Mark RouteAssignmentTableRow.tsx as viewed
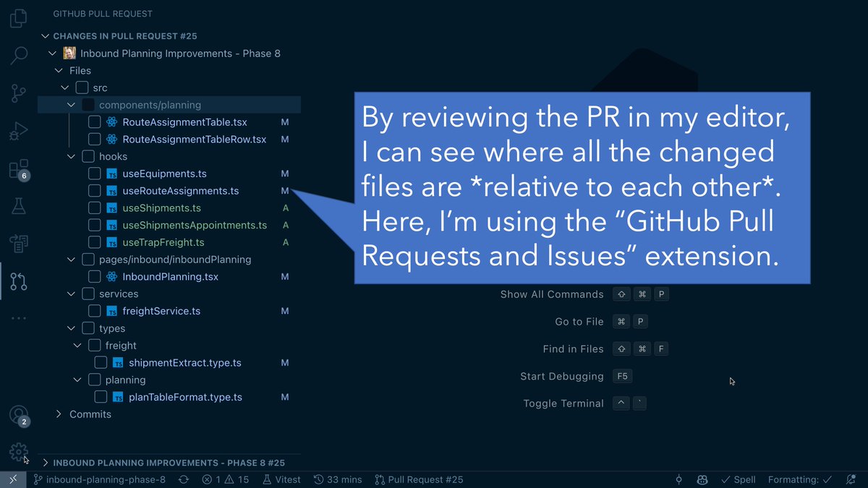This screenshot has height=488, width=868. coord(95,139)
